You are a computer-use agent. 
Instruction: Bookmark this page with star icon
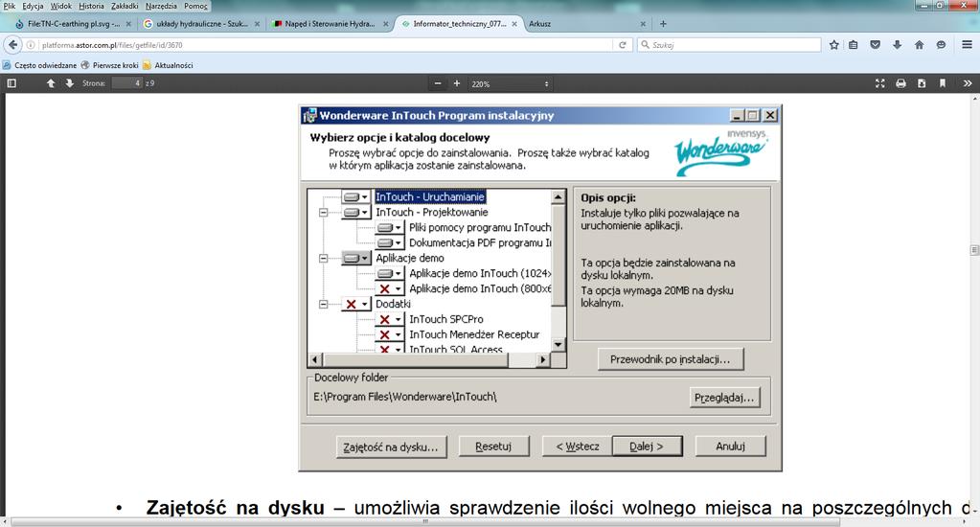click(833, 45)
